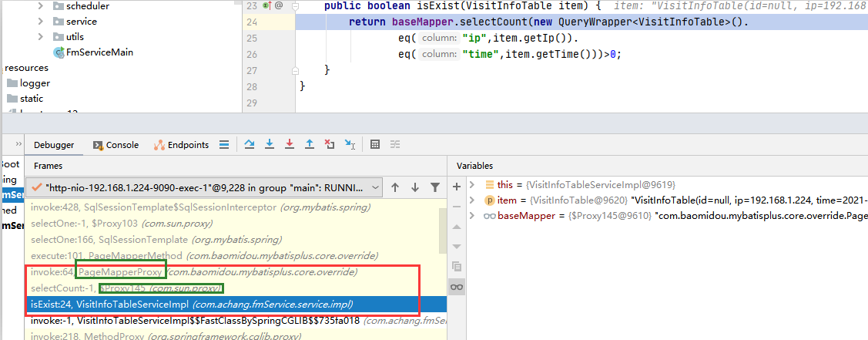Expand the 'this' variable node
Screen dimensions: 868x340
472,184
